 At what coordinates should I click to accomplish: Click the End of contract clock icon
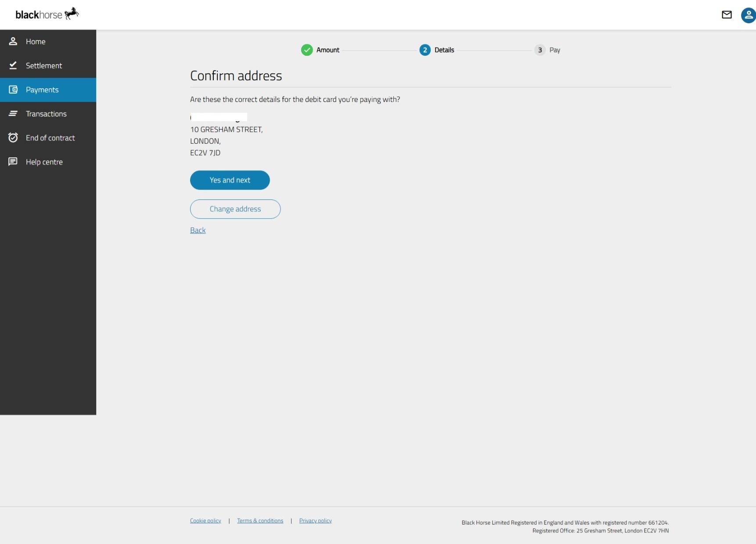pos(13,138)
